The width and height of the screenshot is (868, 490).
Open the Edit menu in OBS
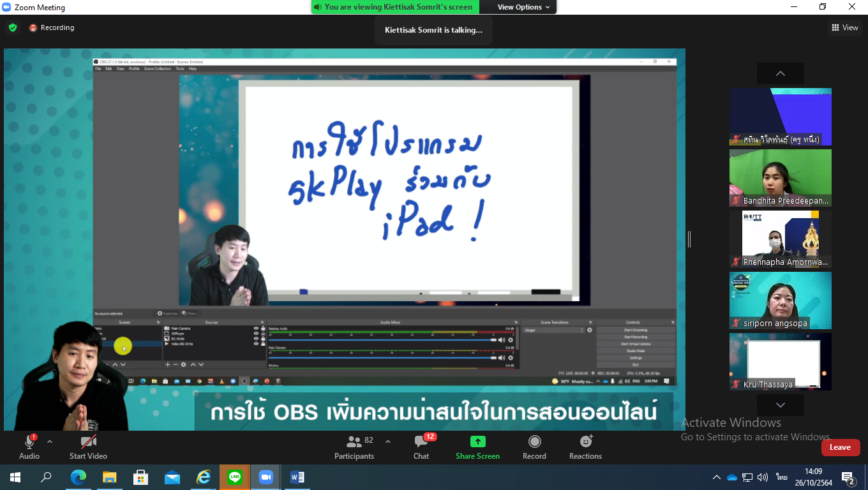[108, 68]
